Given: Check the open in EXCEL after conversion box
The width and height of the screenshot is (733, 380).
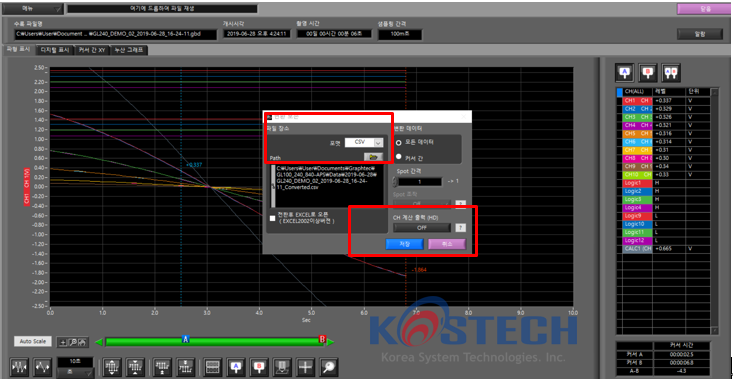Looking at the screenshot, I should point(273,218).
